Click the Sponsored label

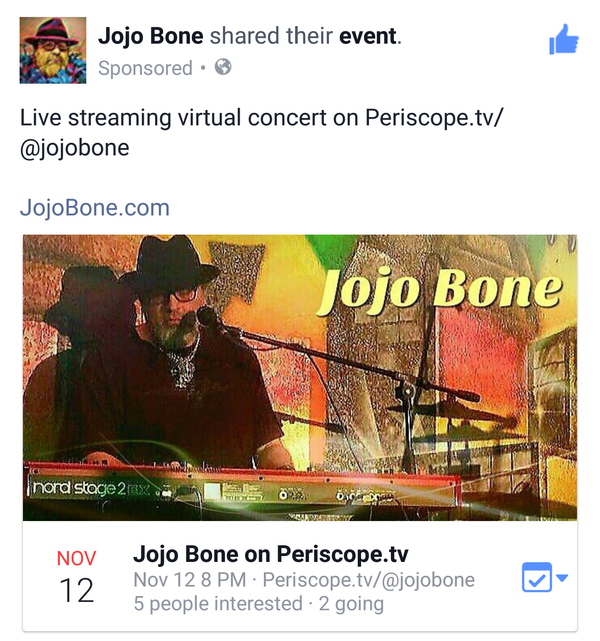pyautogui.click(x=145, y=68)
